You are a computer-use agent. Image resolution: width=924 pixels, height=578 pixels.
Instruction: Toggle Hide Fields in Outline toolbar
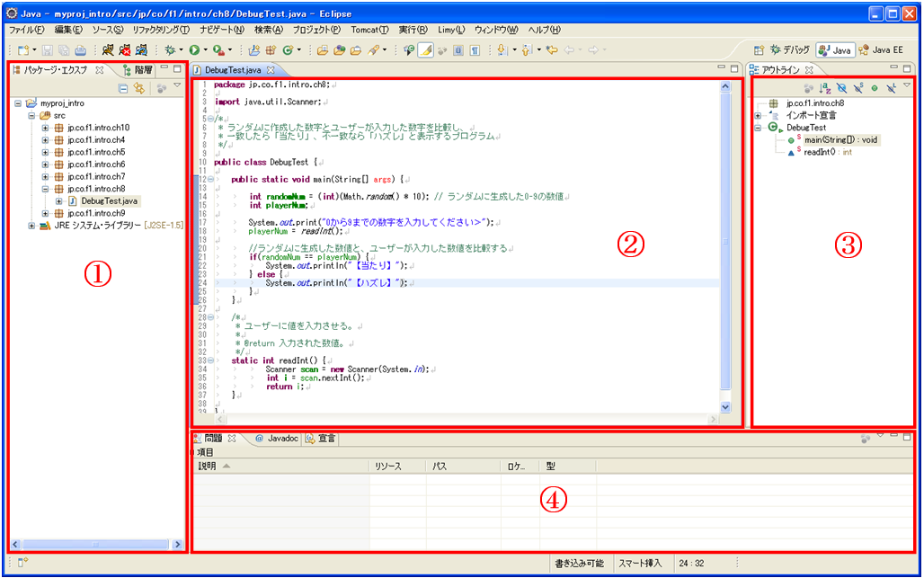pos(841,87)
